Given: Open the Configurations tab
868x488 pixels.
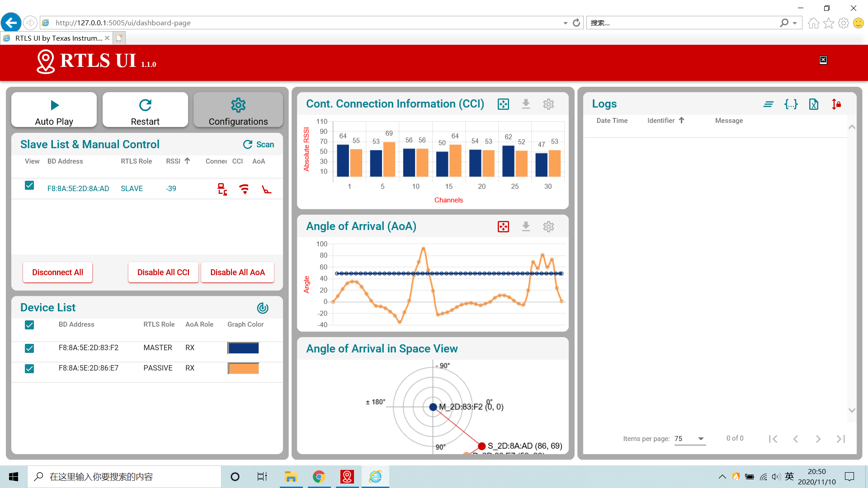Looking at the screenshot, I should click(x=238, y=110).
